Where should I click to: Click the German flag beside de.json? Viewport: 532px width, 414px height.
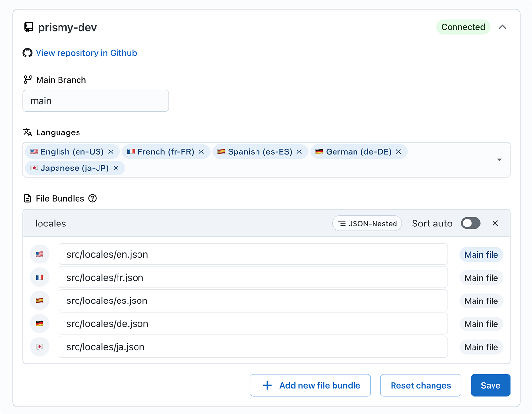coord(39,323)
